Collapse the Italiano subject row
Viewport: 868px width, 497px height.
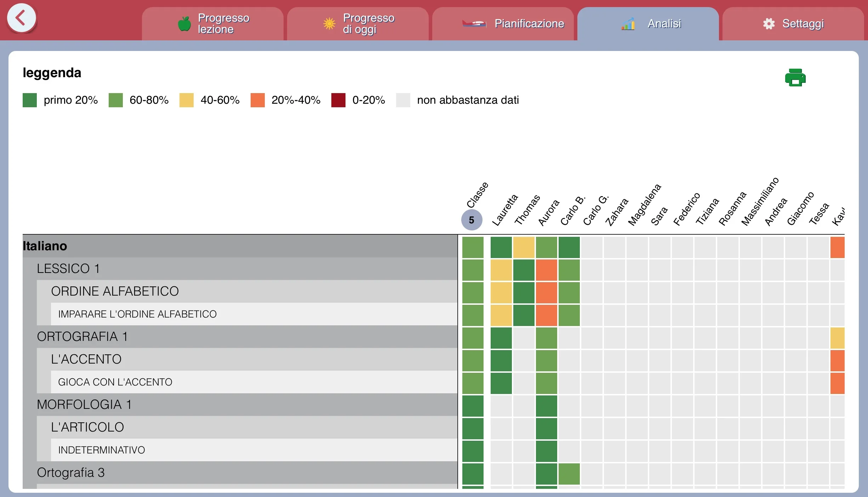pyautogui.click(x=240, y=246)
